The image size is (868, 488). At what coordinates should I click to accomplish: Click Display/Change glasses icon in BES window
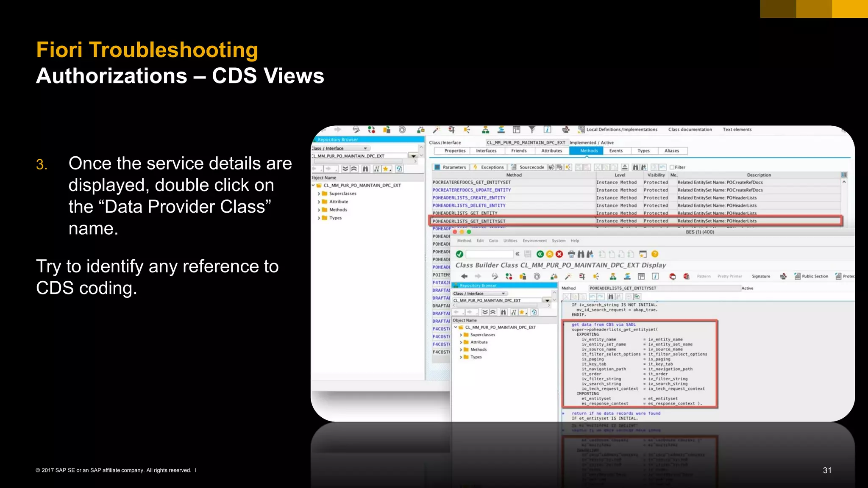495,277
